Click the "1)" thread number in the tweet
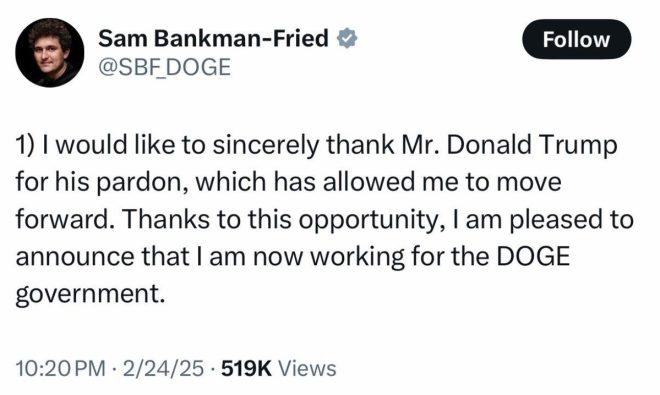 click(24, 146)
